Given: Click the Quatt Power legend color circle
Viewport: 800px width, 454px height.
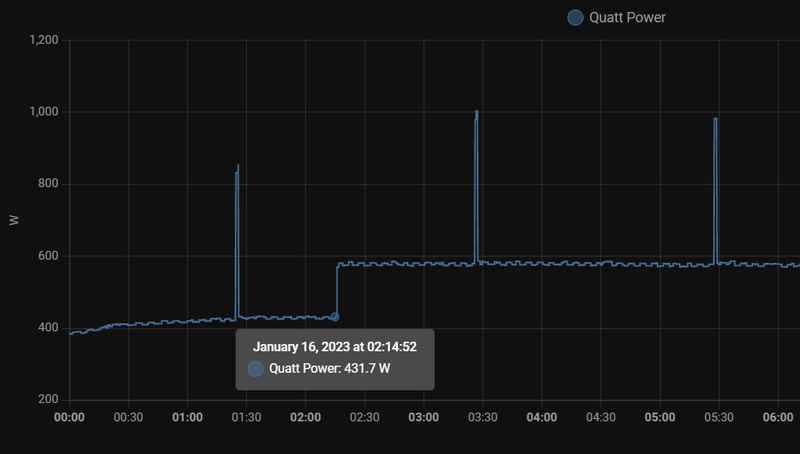Looking at the screenshot, I should (575, 17).
